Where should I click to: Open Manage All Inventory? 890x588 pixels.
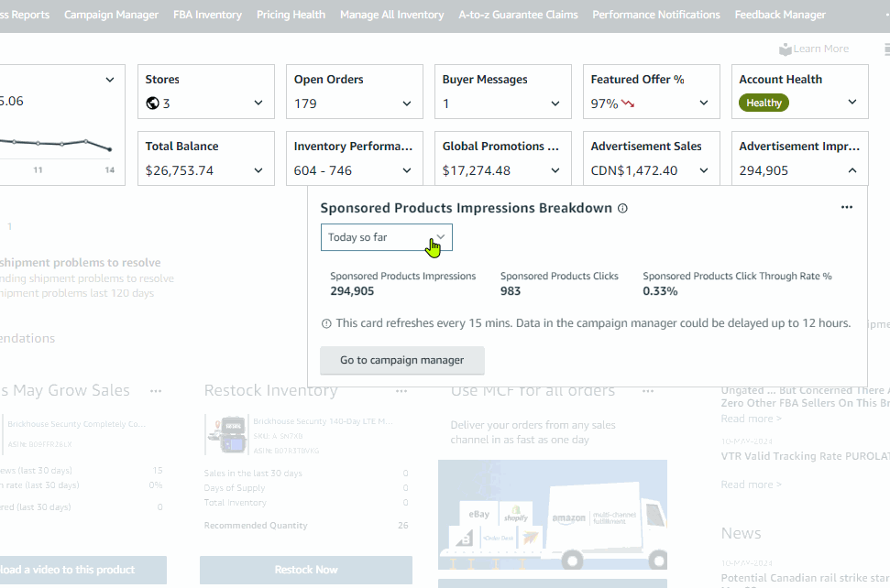pos(391,15)
